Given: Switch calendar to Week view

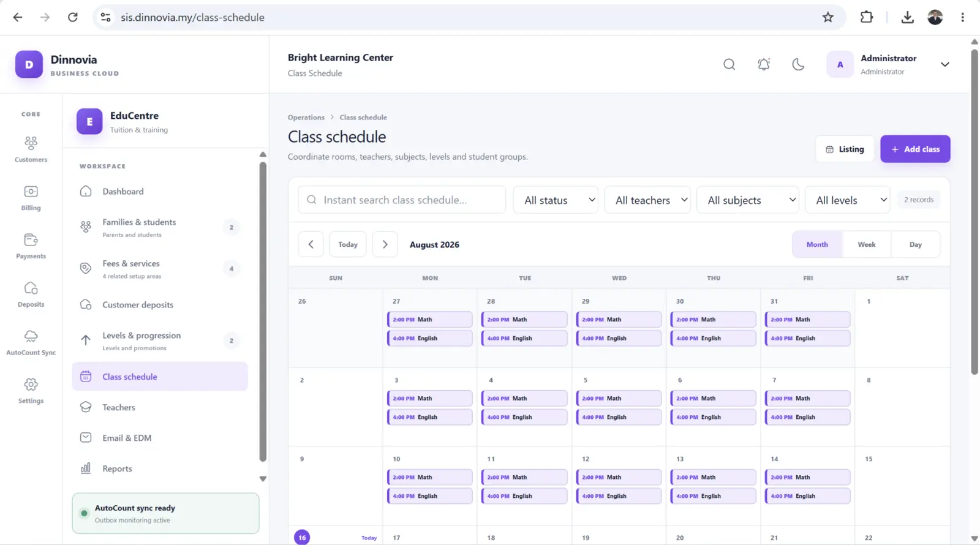Looking at the screenshot, I should [867, 244].
